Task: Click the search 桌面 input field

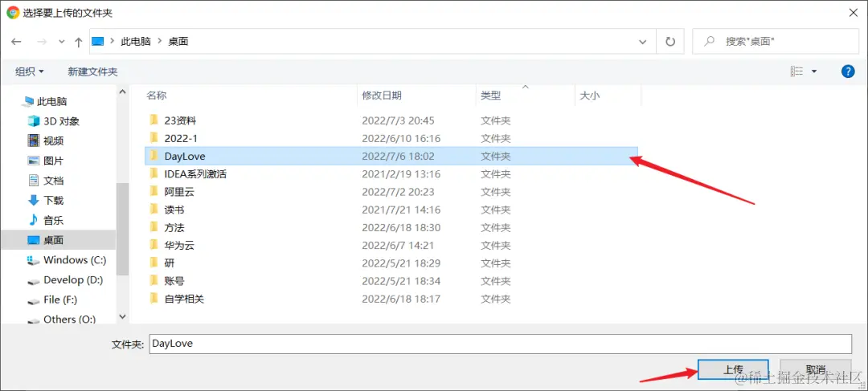Action: pos(775,42)
